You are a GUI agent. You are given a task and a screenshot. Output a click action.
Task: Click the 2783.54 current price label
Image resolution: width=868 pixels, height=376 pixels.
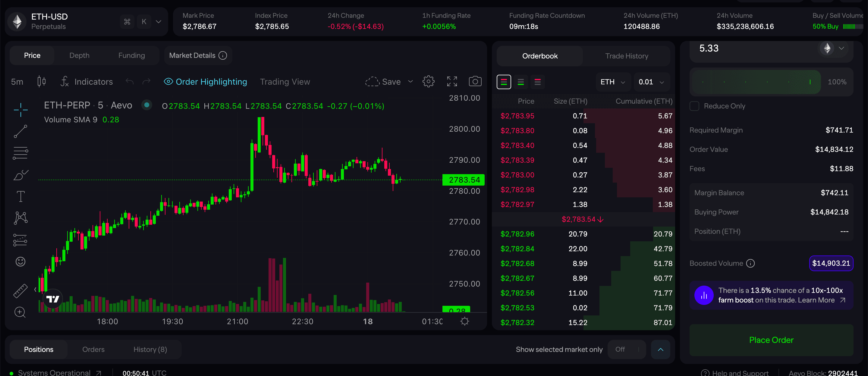coord(463,180)
